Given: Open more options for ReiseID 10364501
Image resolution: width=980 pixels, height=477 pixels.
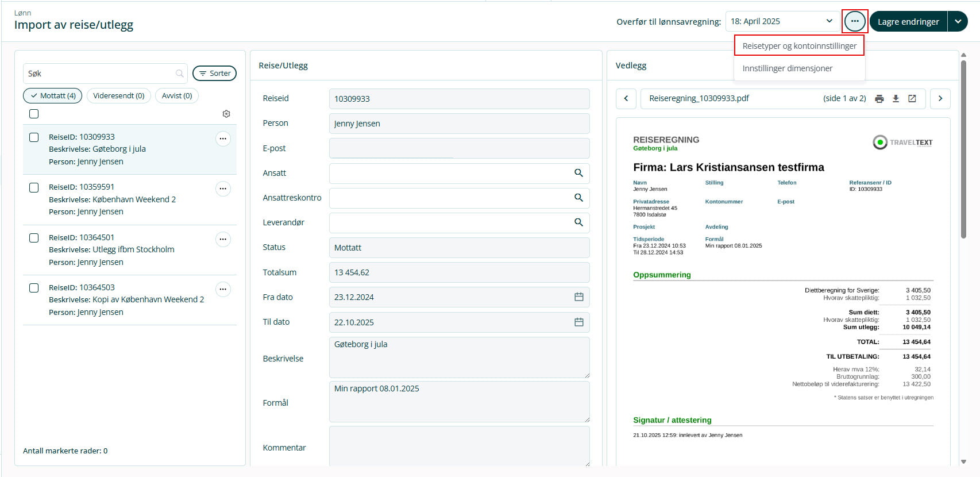Looking at the screenshot, I should pyautogui.click(x=223, y=239).
